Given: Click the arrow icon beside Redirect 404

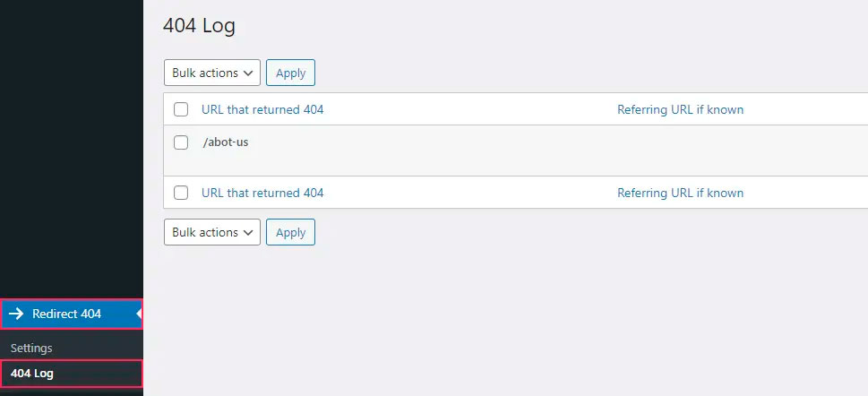Looking at the screenshot, I should coord(16,314).
